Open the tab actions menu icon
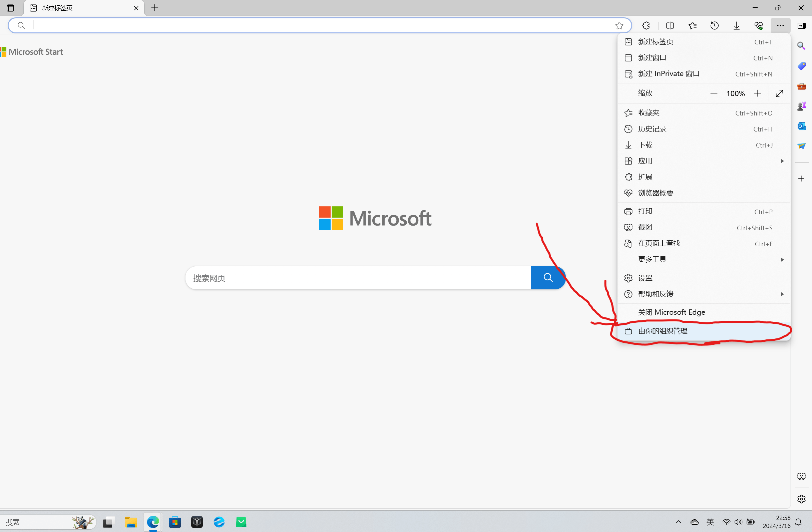 coord(10,8)
